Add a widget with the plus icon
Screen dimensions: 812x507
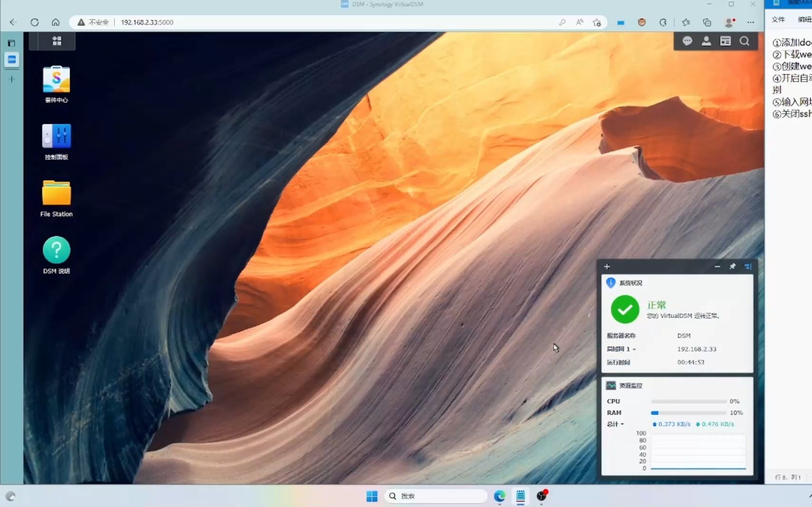(607, 267)
